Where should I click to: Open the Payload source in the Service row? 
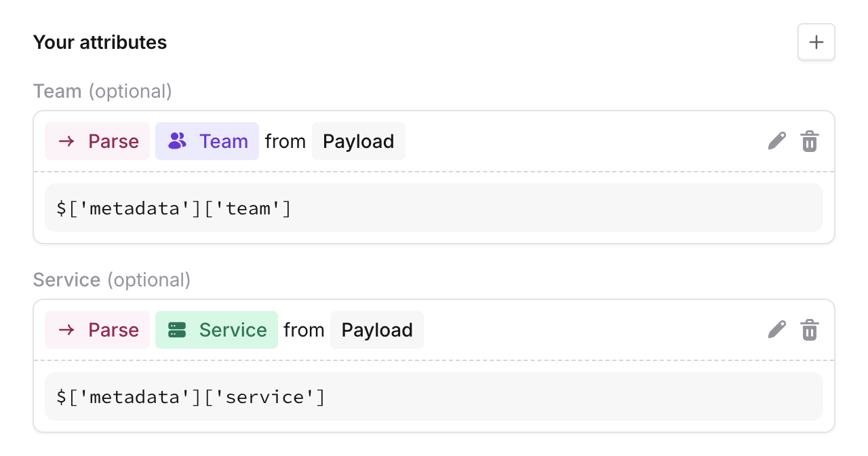click(377, 330)
